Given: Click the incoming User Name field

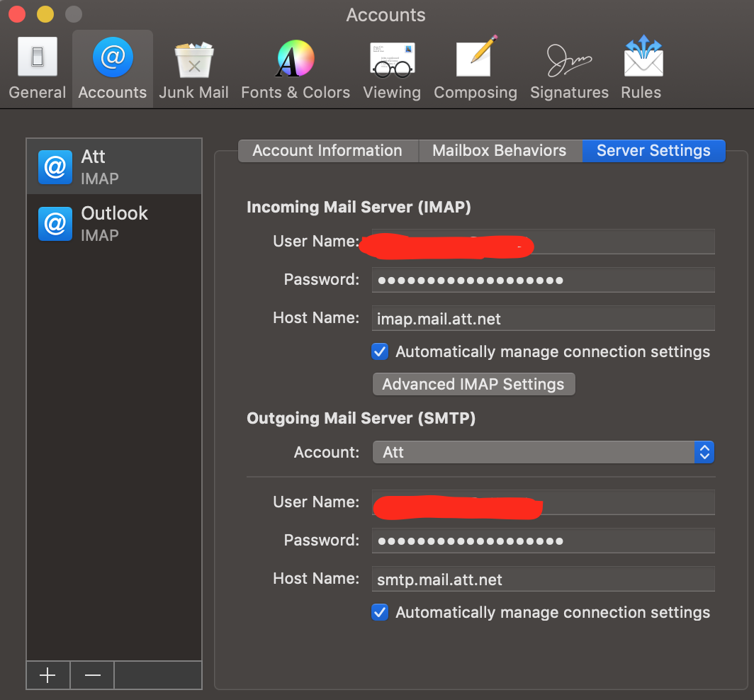Looking at the screenshot, I should 543,242.
